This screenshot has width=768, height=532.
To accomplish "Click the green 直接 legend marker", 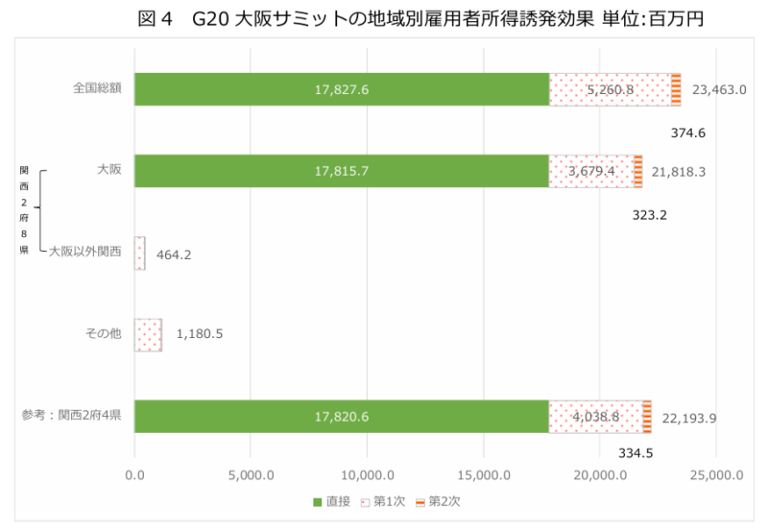I will pyautogui.click(x=318, y=501).
